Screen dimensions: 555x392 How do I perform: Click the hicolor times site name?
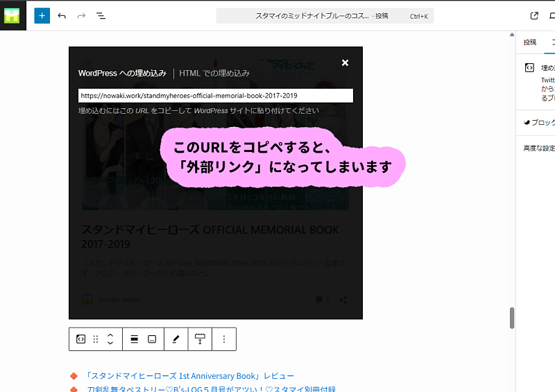click(119, 300)
